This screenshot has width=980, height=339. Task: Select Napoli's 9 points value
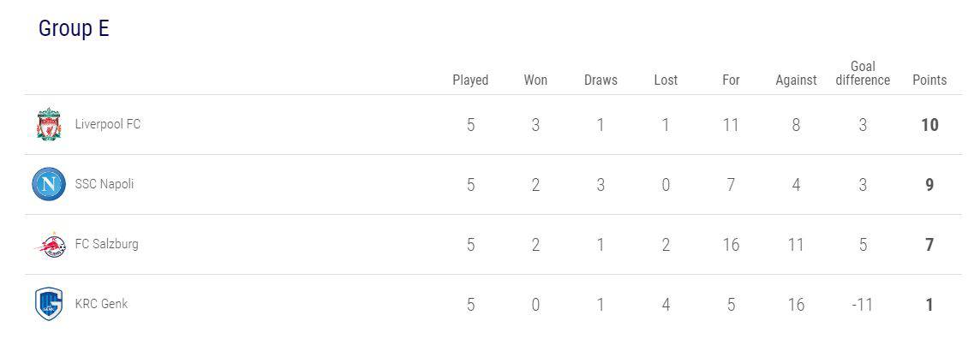(x=930, y=185)
